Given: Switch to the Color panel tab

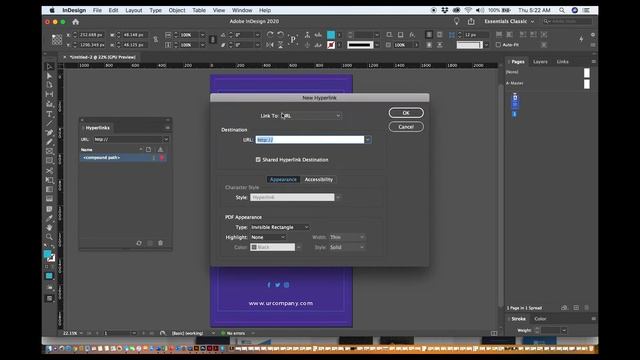Looking at the screenshot, I should (540, 319).
